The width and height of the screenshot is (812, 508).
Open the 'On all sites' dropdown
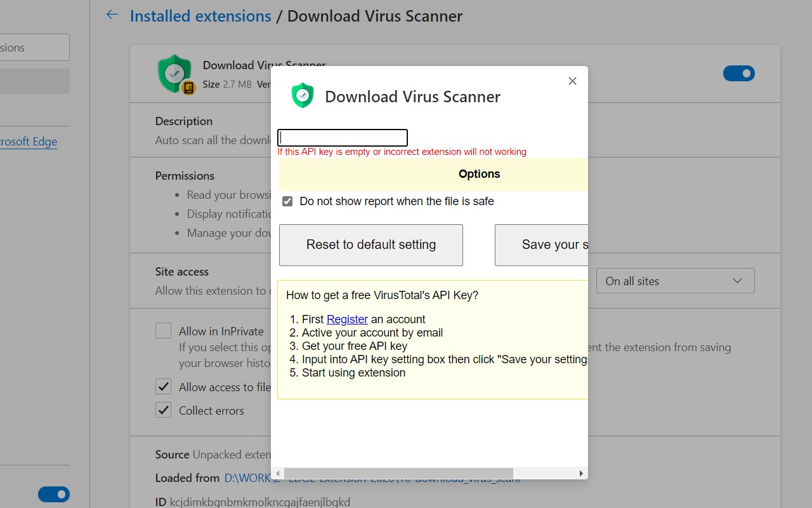click(x=675, y=281)
